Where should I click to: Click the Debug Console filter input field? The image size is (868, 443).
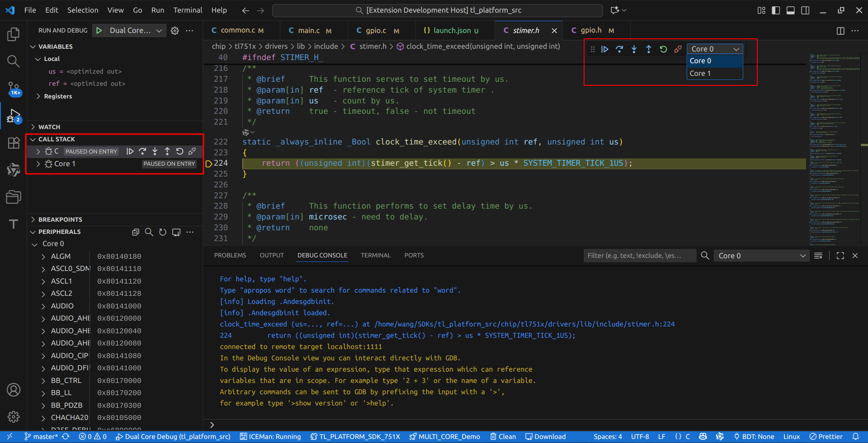(640, 256)
